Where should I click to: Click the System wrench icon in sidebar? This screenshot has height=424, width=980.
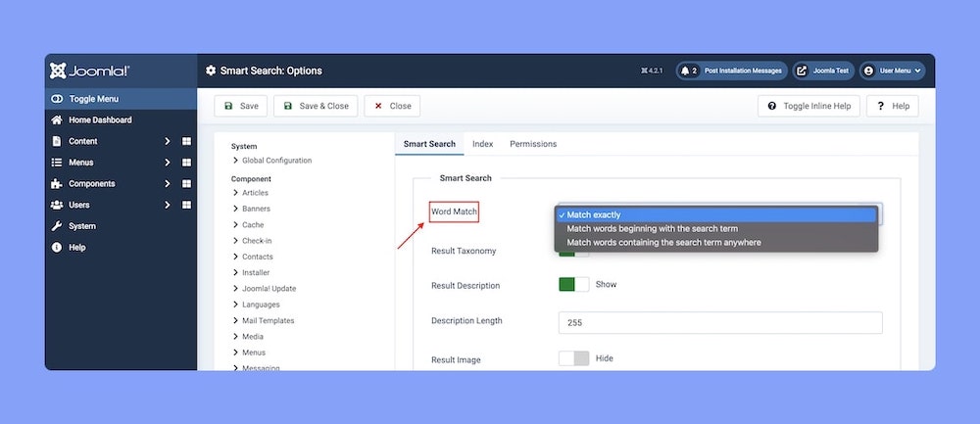pos(57,226)
